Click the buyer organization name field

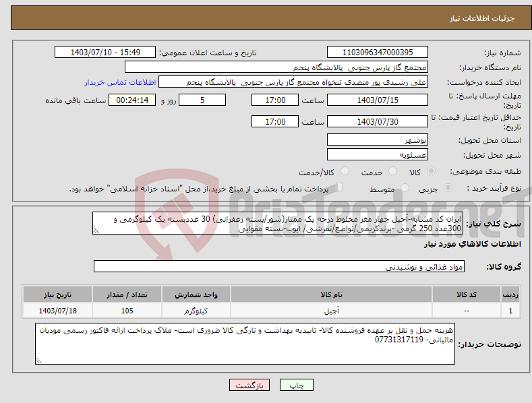pyautogui.click(x=276, y=67)
